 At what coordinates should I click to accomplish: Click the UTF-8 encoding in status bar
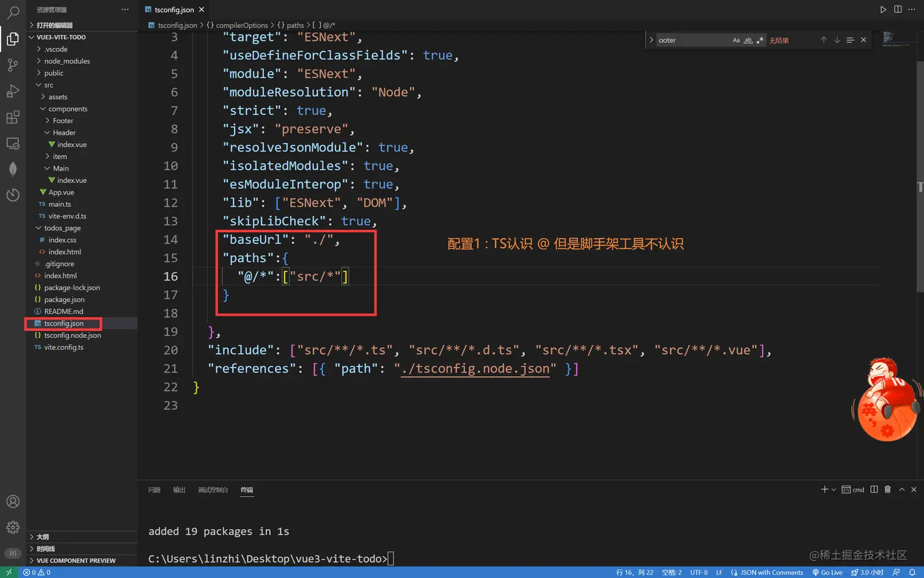tap(698, 572)
